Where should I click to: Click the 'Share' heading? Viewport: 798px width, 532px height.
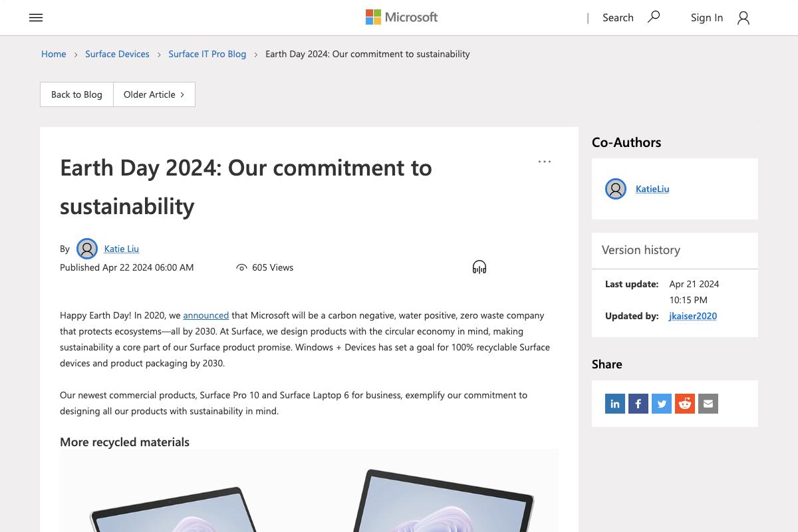607,364
